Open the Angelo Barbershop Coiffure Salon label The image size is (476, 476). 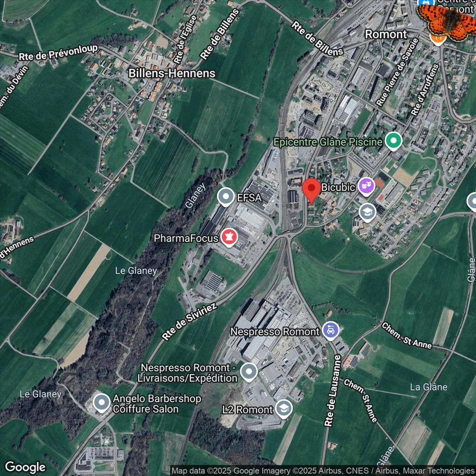tap(157, 404)
